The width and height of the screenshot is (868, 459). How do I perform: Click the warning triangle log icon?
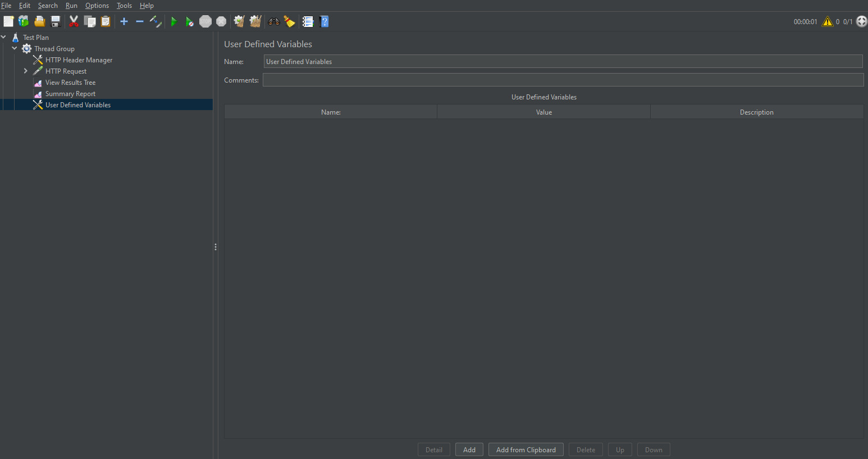point(828,21)
